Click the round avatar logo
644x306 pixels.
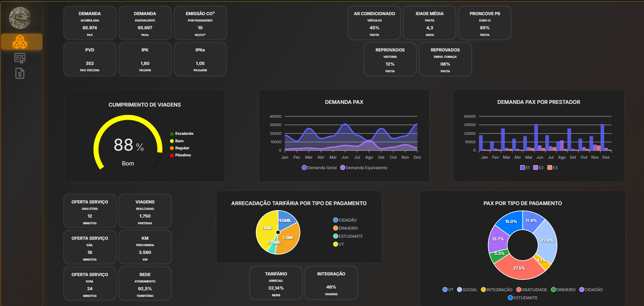pyautogui.click(x=20, y=17)
